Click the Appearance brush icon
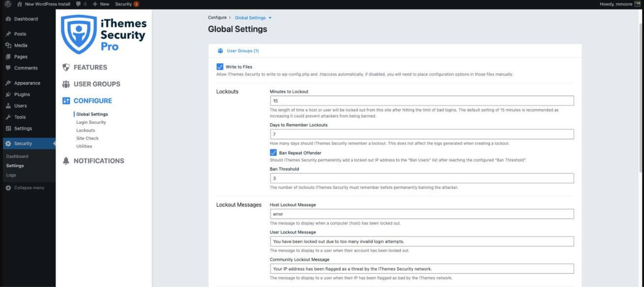Screen dimensions: 644x287 [x=8, y=83]
